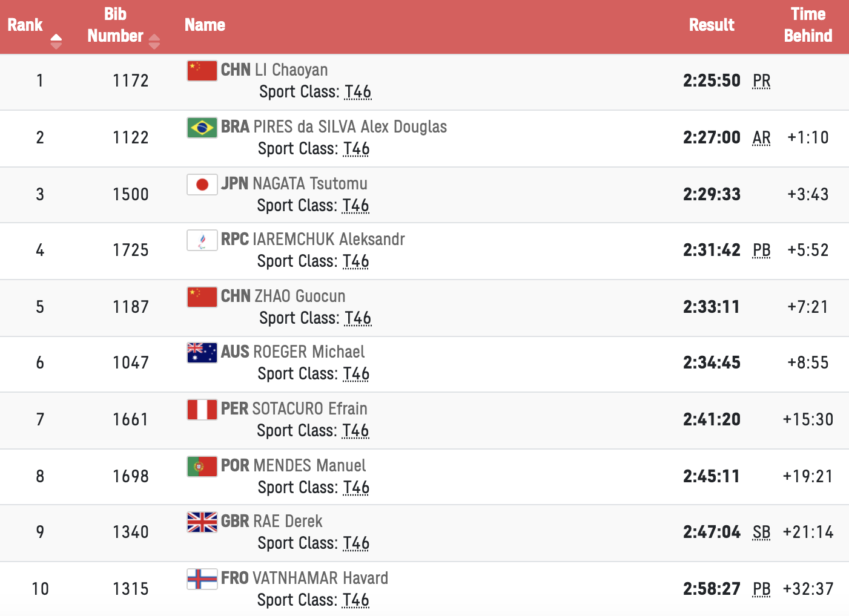This screenshot has height=616, width=849.
Task: Click the Time Behind column header
Action: tap(808, 25)
